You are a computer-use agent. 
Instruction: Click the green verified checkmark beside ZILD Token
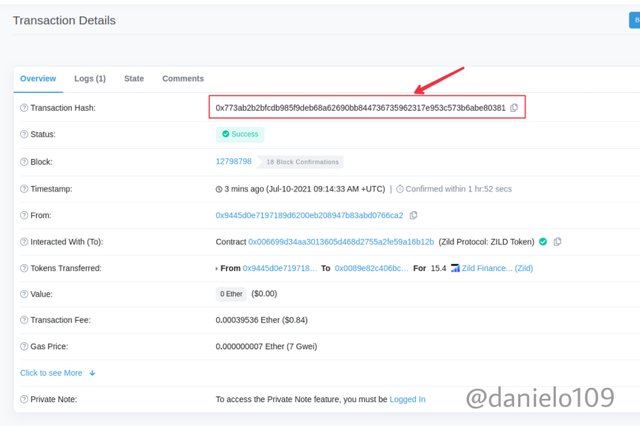coord(543,242)
